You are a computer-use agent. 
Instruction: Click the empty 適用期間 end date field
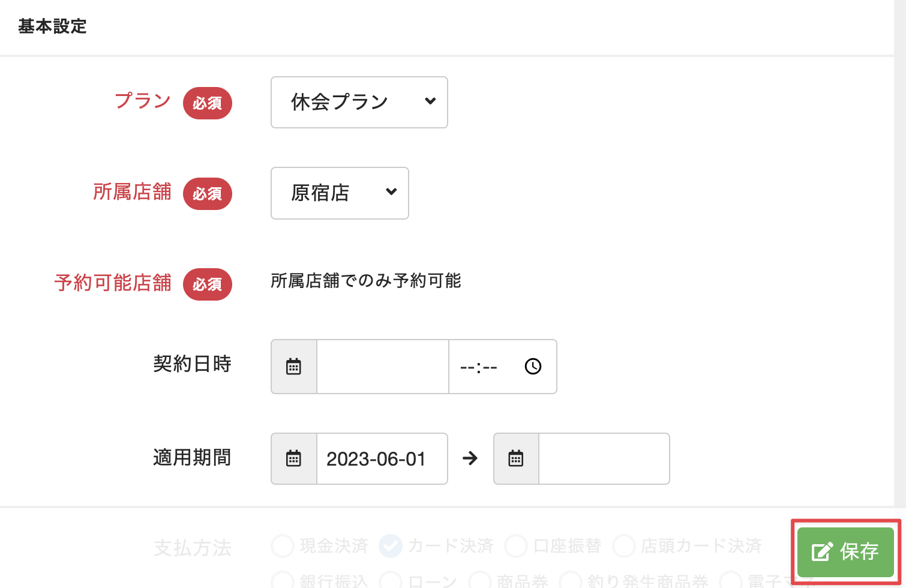[604, 459]
